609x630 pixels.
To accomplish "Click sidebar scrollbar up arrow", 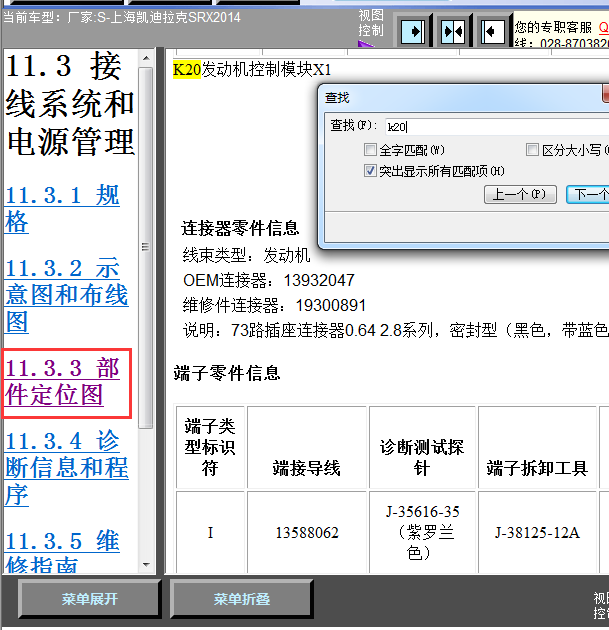I will click(x=146, y=58).
